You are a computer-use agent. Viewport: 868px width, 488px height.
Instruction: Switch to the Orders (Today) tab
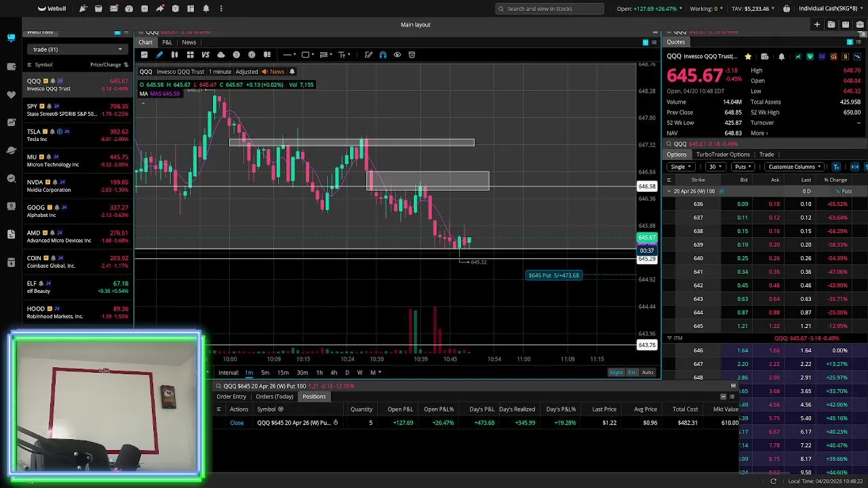(274, 396)
